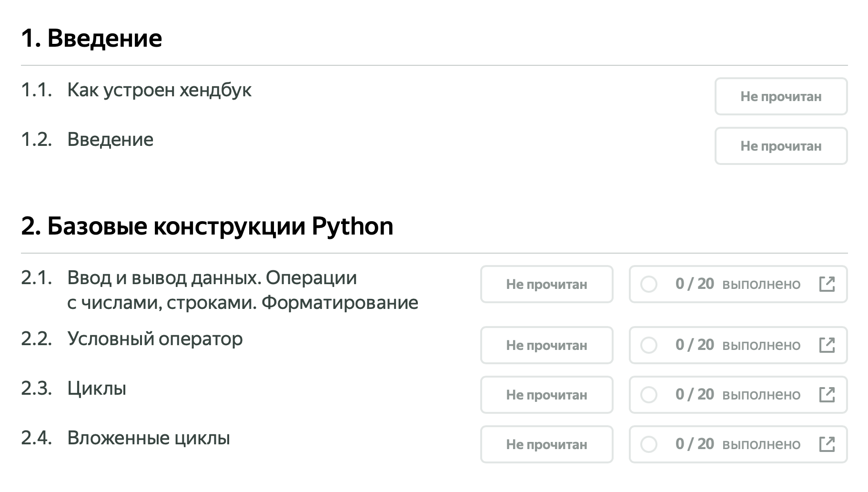Click 0 / 20 выполнено for Условный оператор
Viewport: 868px width, 492px height.
pos(737,345)
